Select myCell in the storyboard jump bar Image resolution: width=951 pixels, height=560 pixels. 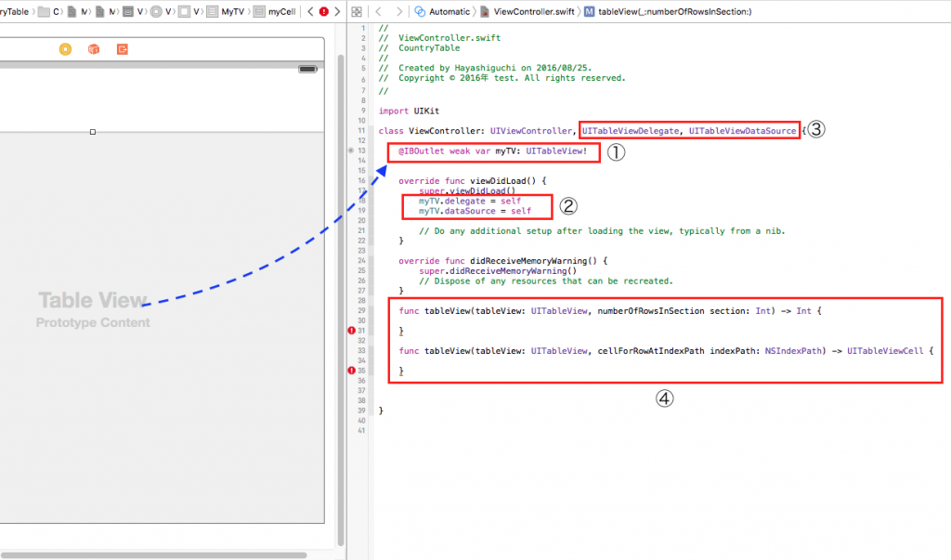[x=280, y=11]
